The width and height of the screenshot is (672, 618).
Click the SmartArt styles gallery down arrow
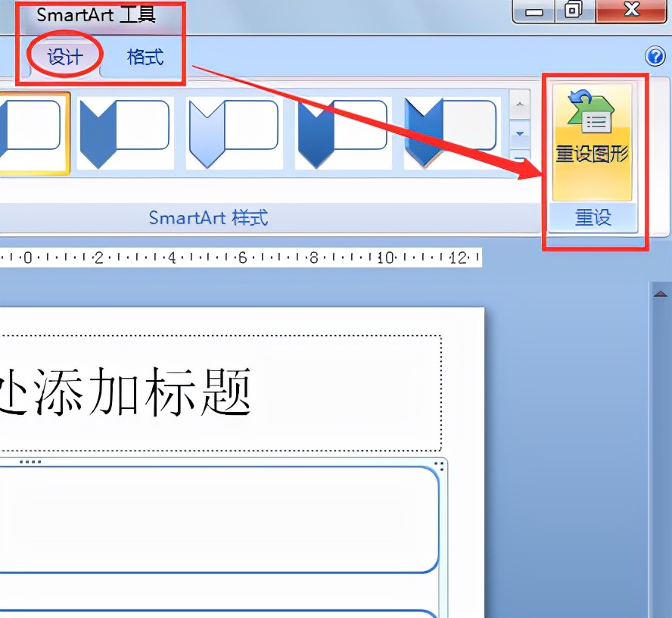click(520, 134)
